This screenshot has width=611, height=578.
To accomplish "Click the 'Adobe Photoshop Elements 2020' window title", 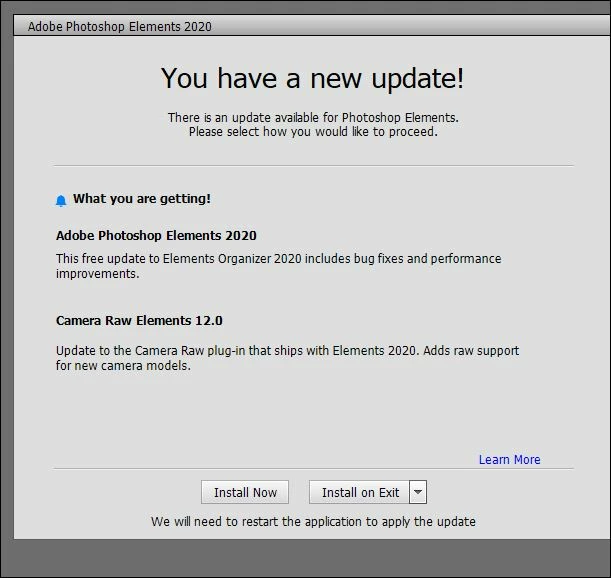I will pos(120,27).
